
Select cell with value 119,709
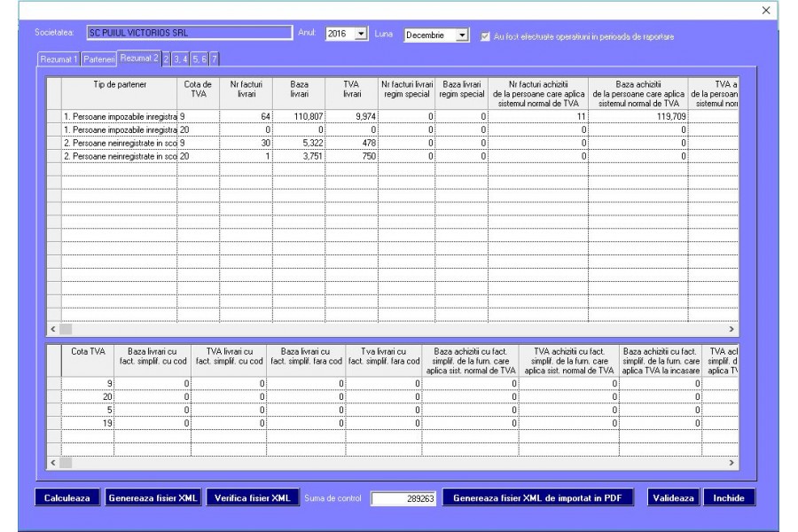click(x=638, y=116)
